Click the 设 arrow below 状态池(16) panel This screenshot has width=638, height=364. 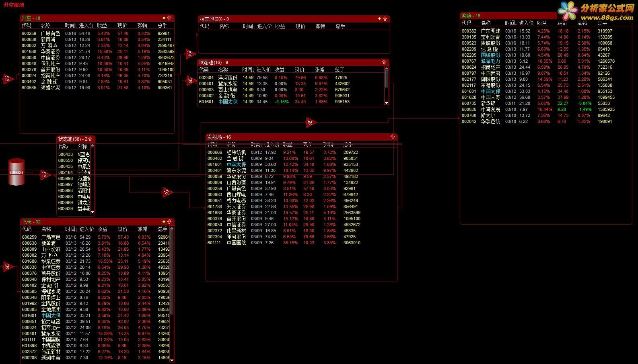coord(311,122)
